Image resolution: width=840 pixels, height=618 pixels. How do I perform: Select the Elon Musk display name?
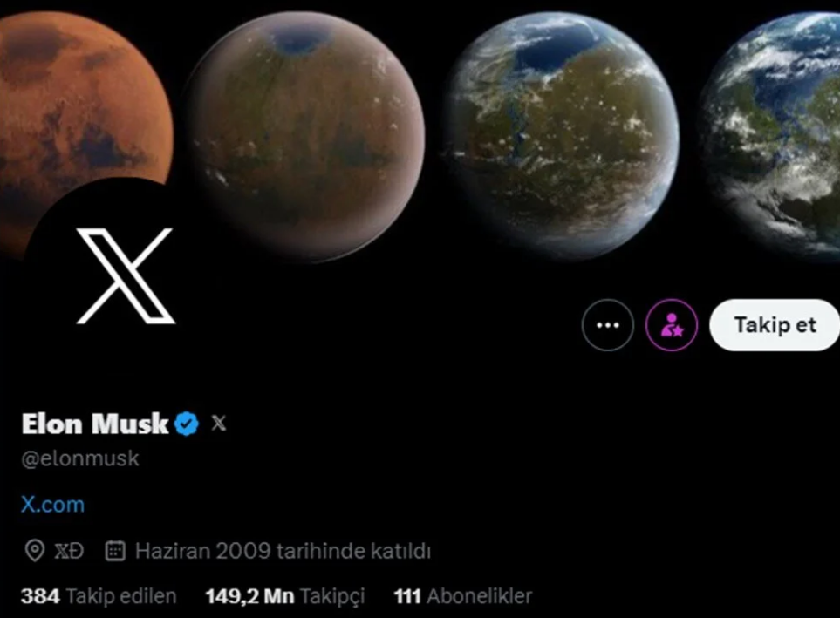(95, 424)
